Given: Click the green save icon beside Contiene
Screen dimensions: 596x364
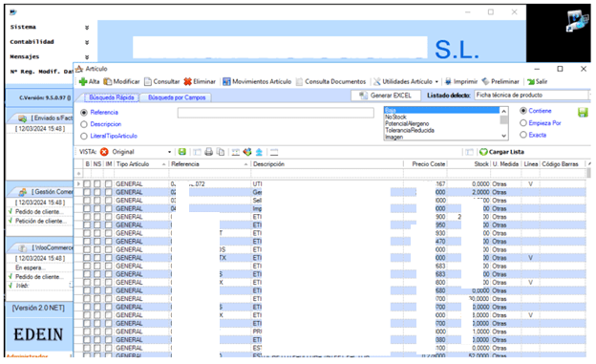Looking at the screenshot, I should [x=583, y=112].
